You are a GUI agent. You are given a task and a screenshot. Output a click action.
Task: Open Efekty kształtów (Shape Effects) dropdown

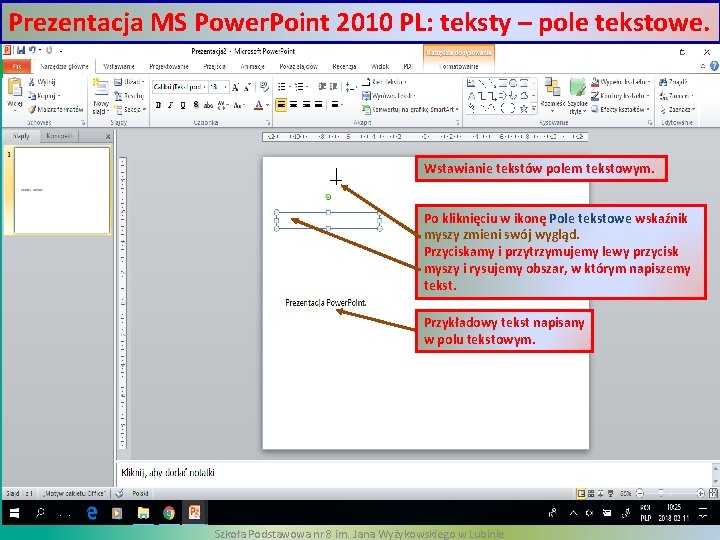(x=620, y=109)
